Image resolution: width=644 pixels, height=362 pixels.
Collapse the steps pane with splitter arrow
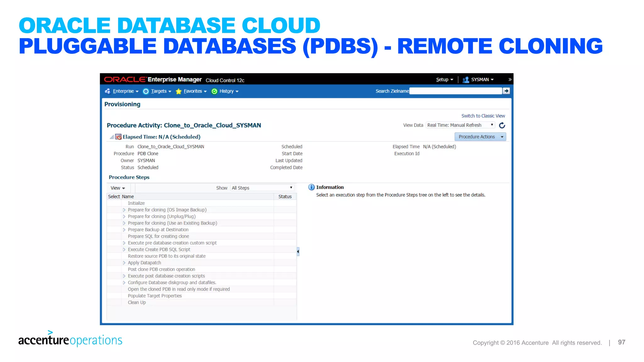(298, 251)
